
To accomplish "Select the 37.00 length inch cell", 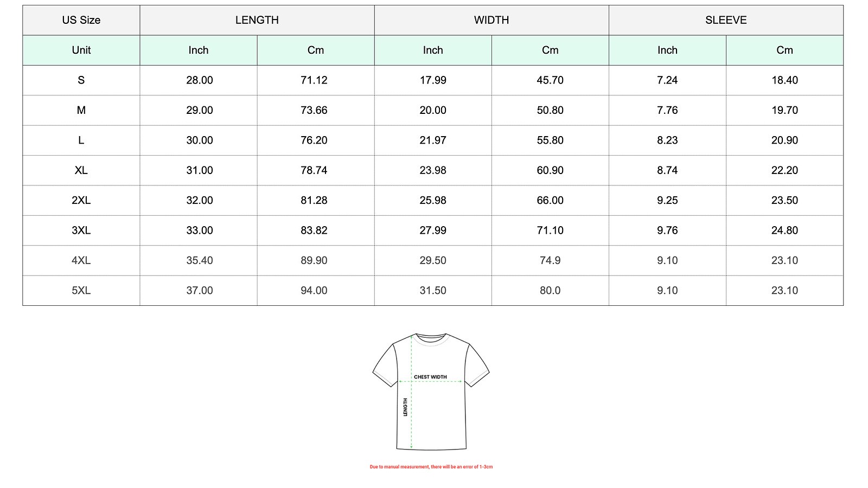I will click(x=200, y=290).
